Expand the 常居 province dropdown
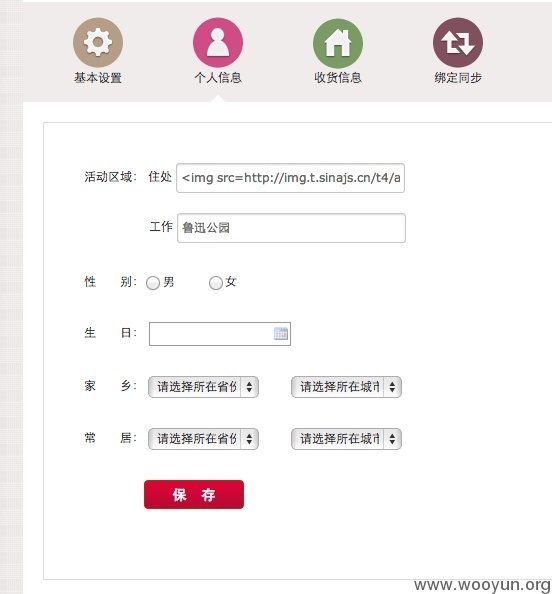Image resolution: width=552 pixels, height=594 pixels. pos(203,439)
